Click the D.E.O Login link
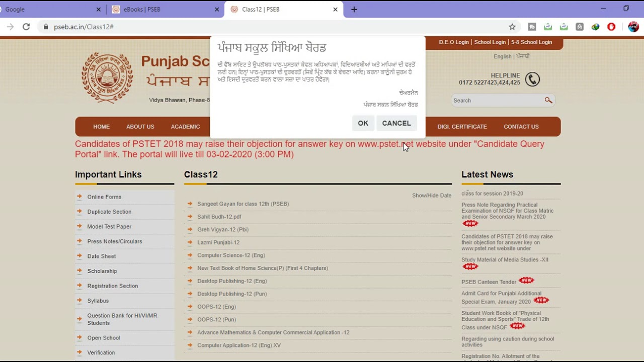644x362 pixels. 454,42
